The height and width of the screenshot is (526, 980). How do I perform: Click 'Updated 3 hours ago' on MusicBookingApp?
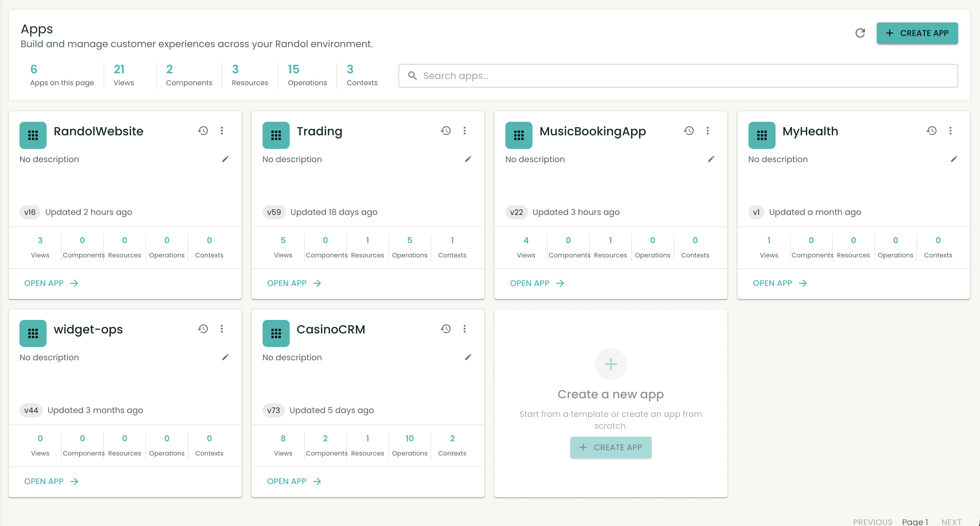pos(576,212)
